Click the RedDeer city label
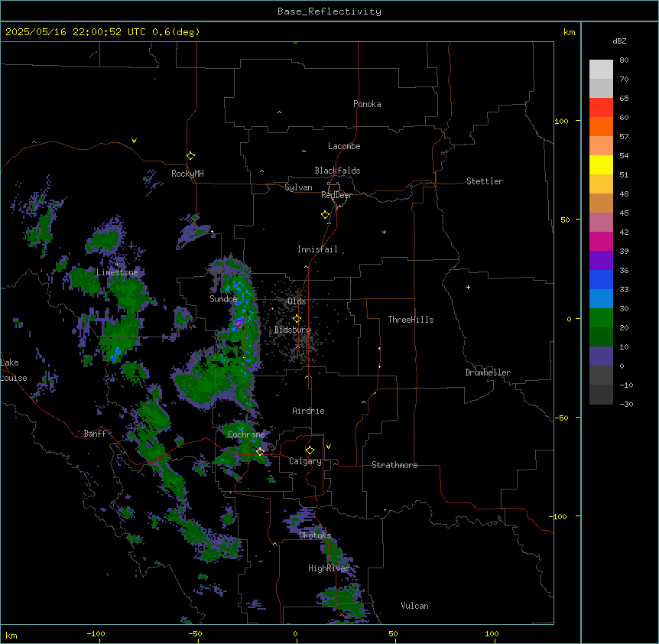659x644 pixels. coord(336,195)
